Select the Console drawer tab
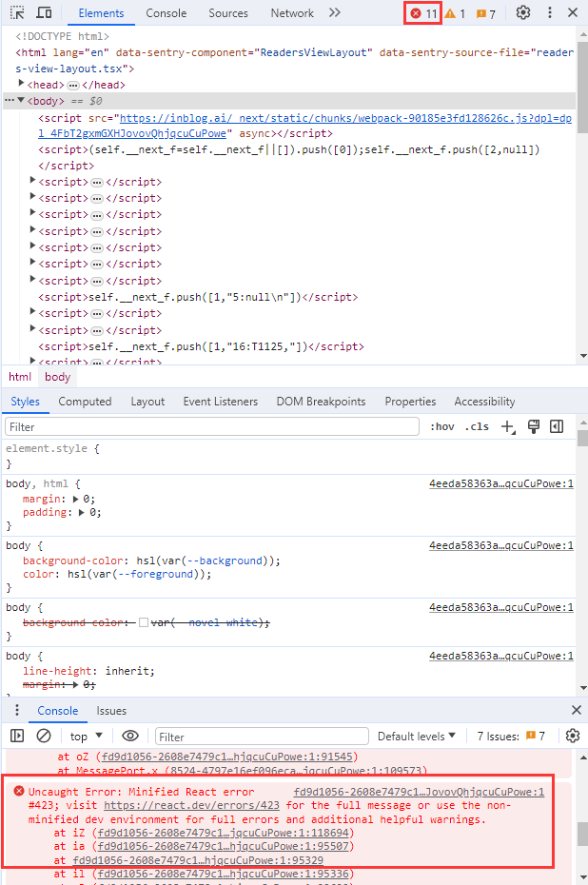Viewport: 588px width, 885px height. coord(57,711)
